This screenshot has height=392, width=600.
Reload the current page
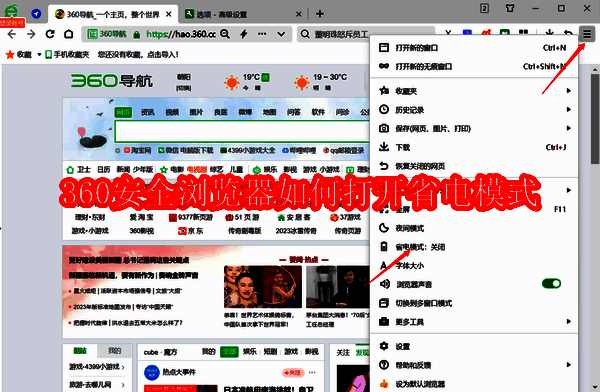click(50, 34)
